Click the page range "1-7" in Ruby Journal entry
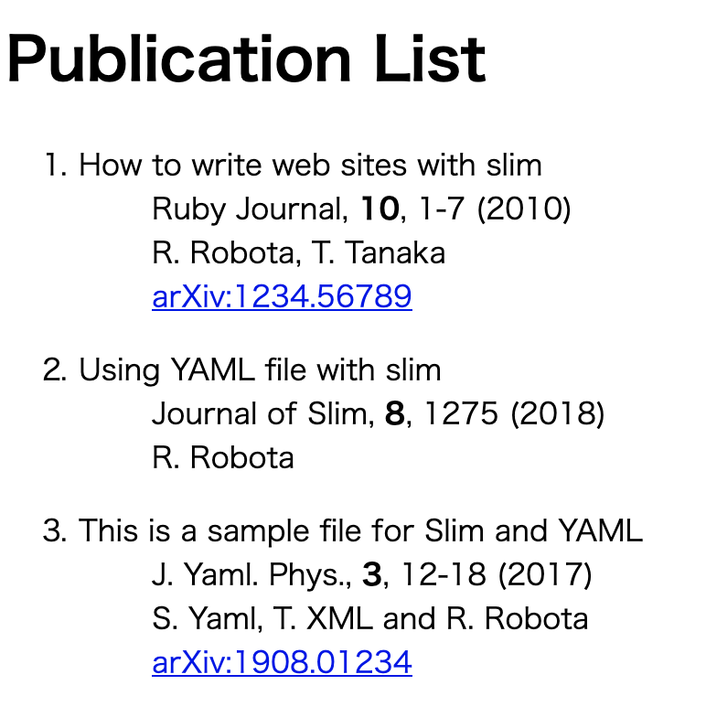The image size is (706, 728). [x=443, y=209]
